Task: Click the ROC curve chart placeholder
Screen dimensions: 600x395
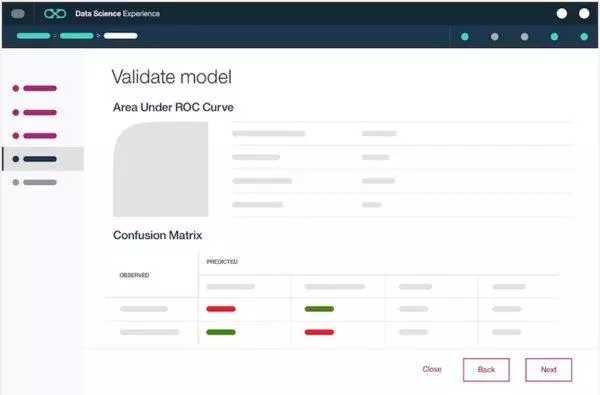Action: [161, 169]
